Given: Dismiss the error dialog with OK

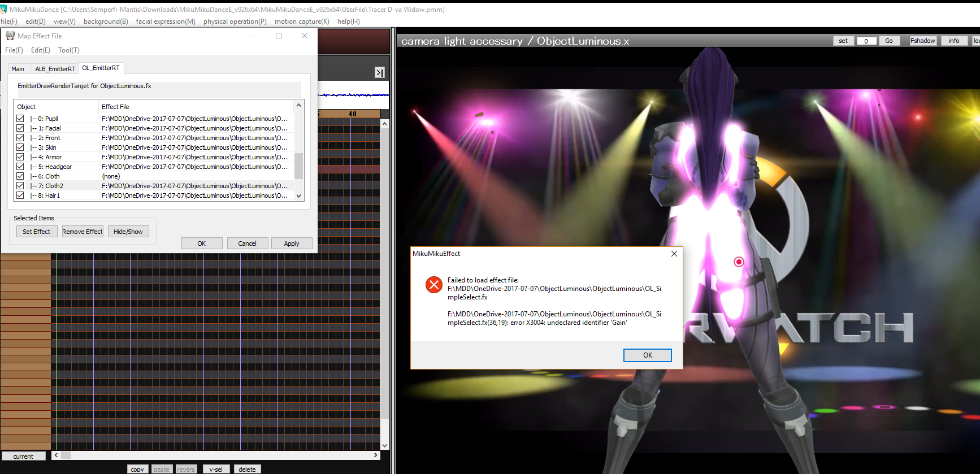Looking at the screenshot, I should point(648,355).
